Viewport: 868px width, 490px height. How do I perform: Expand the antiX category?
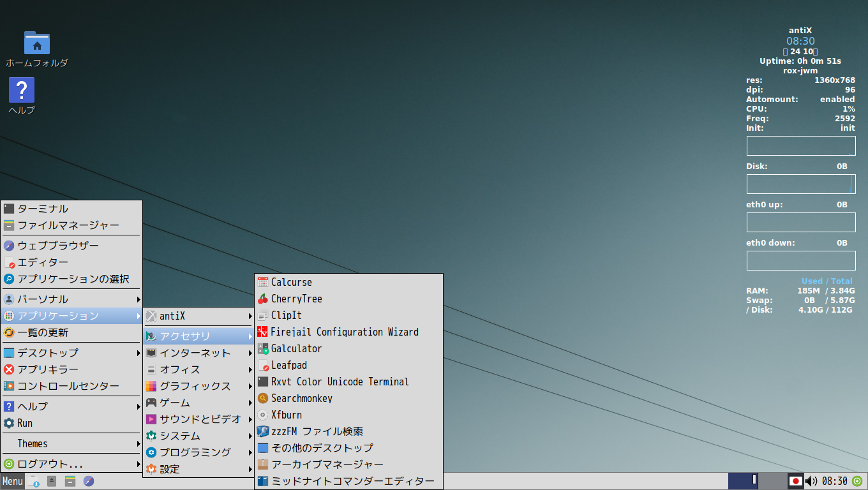pyautogui.click(x=198, y=316)
